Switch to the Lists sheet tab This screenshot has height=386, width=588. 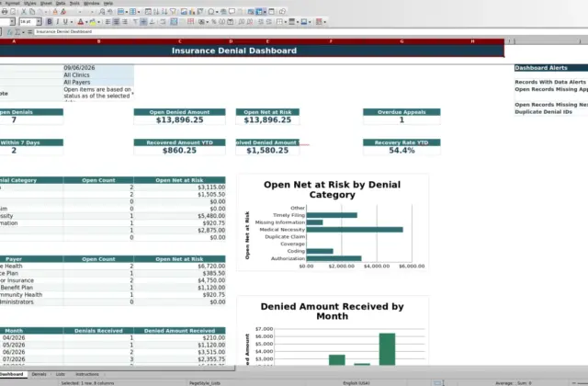click(60, 374)
